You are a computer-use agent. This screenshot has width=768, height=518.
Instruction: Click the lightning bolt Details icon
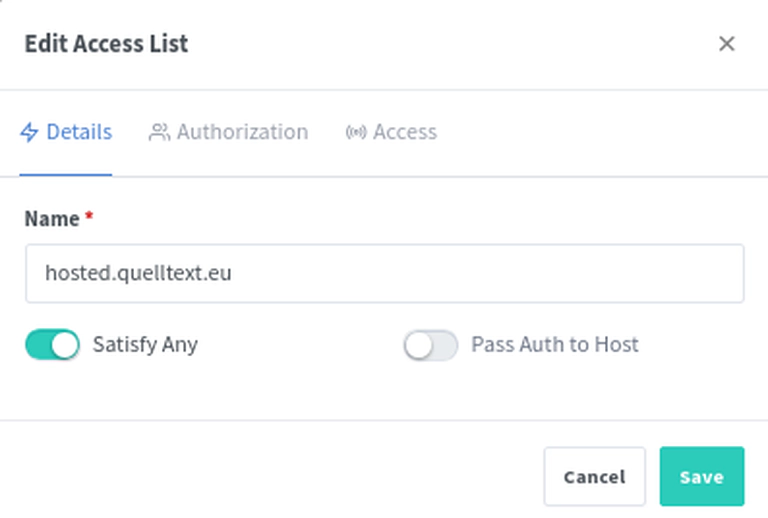click(x=29, y=132)
